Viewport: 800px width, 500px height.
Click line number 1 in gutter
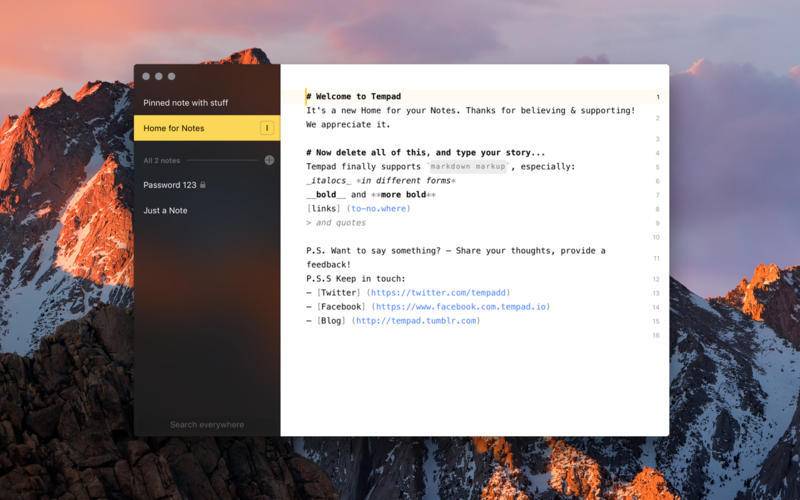pos(658,97)
